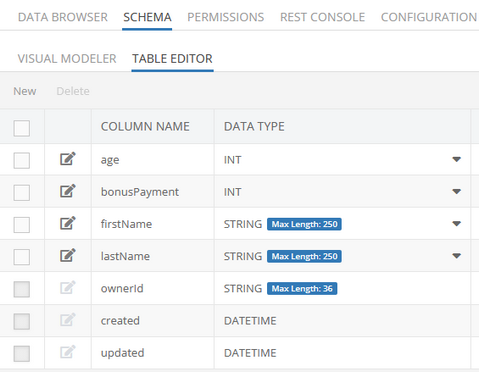Screen dimensions: 479x372
Task: Switch to the DATA BROWSER tab
Action: click(x=63, y=17)
